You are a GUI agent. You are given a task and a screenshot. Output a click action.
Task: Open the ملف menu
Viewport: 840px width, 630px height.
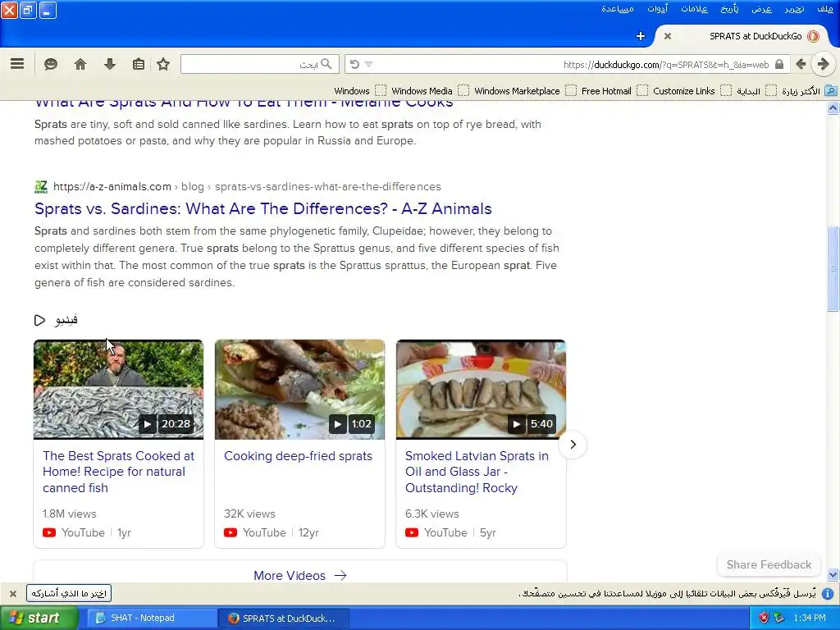(x=825, y=9)
